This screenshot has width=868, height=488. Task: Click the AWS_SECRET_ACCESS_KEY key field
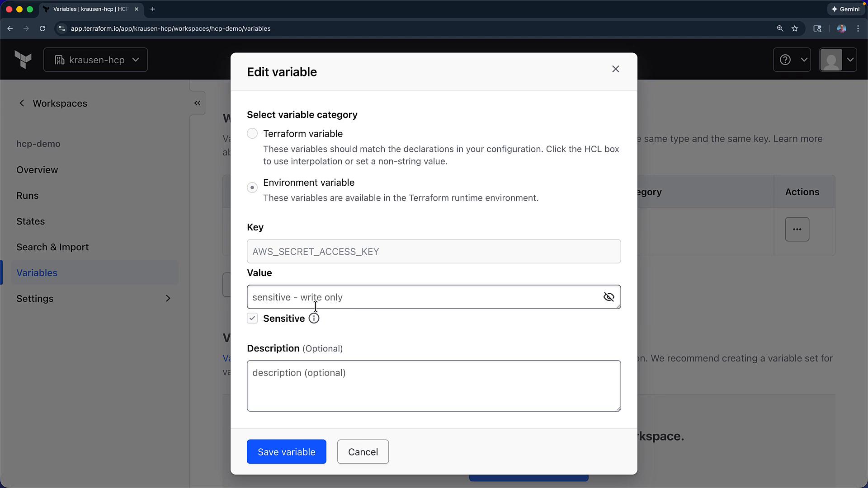pos(434,251)
